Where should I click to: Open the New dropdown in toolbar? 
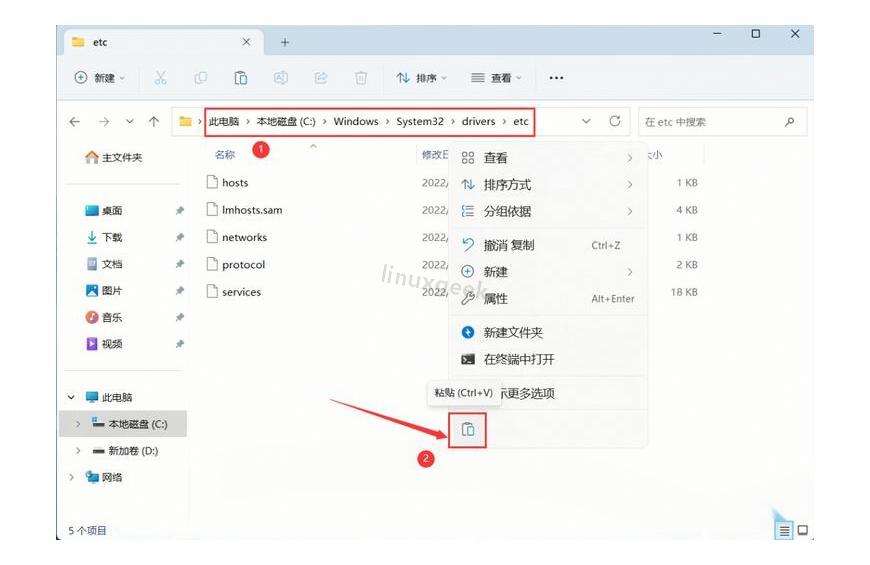point(99,78)
